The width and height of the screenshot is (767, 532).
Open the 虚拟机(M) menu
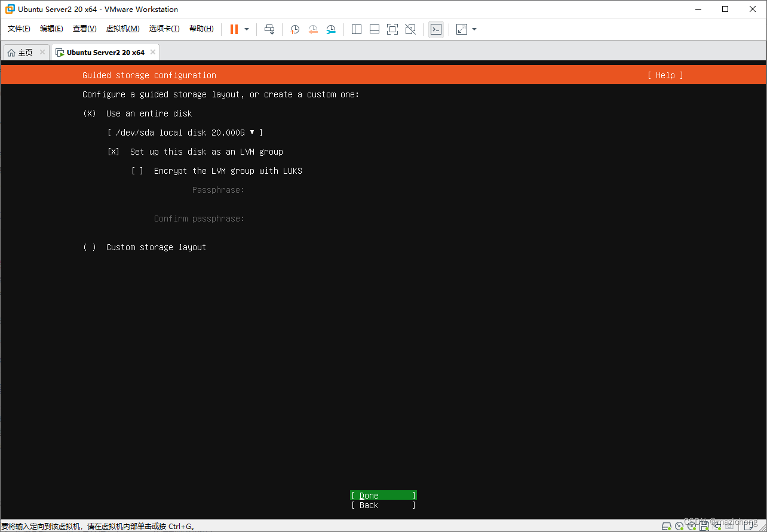[x=122, y=29]
